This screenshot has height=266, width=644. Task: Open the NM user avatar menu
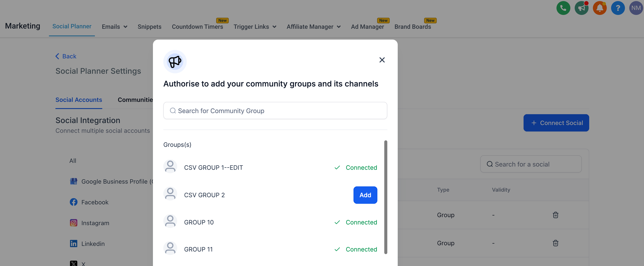click(x=636, y=8)
